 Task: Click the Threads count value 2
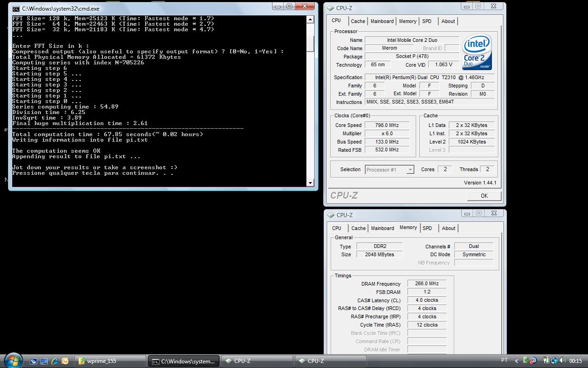(x=487, y=169)
